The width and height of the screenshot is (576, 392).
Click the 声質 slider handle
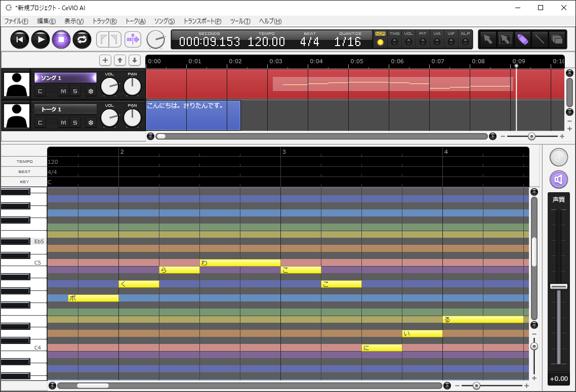[558, 286]
